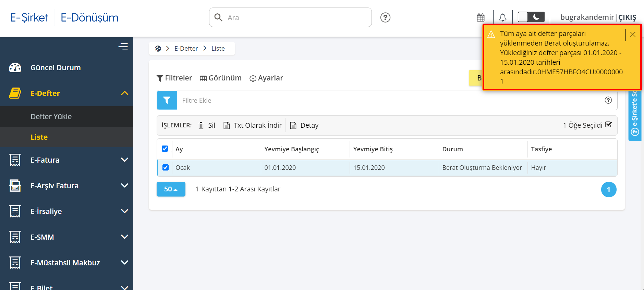Uncheck the select-all header checkbox

(x=165, y=149)
